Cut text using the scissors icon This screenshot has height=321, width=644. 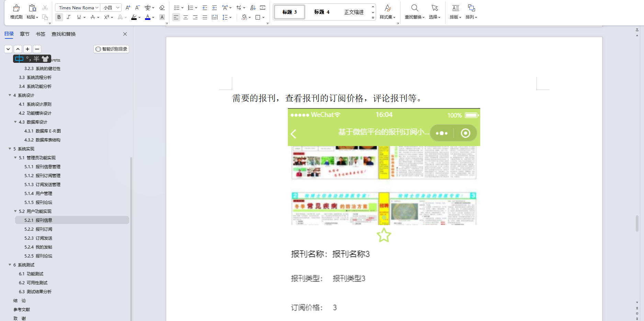tap(44, 8)
